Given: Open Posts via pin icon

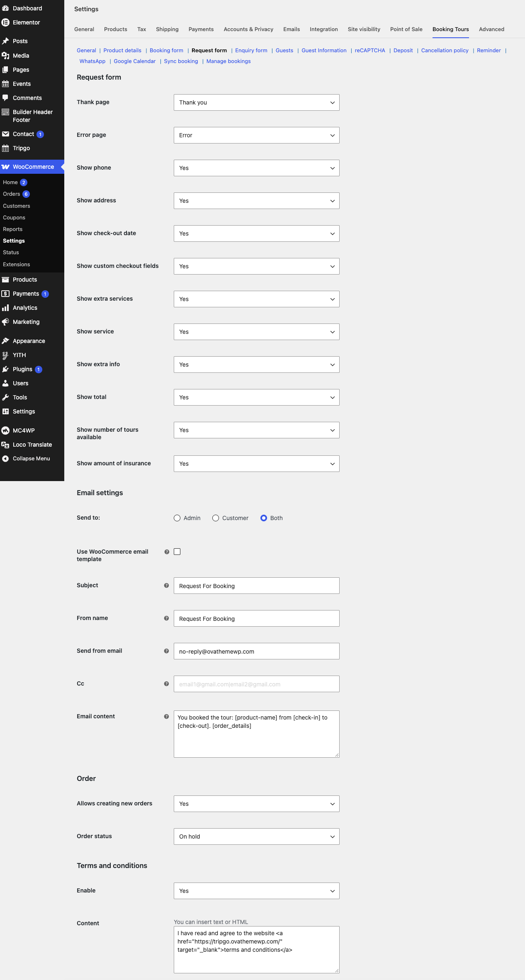Looking at the screenshot, I should click(5, 41).
